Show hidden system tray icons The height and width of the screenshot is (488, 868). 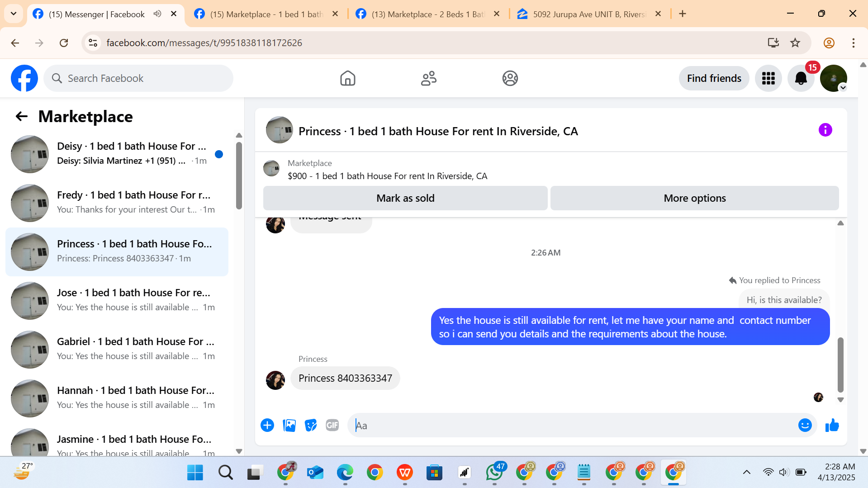747,472
